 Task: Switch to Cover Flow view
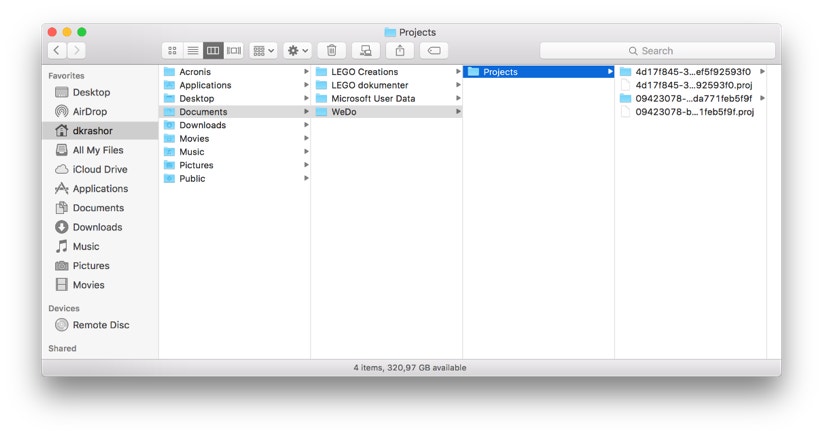[x=234, y=50]
